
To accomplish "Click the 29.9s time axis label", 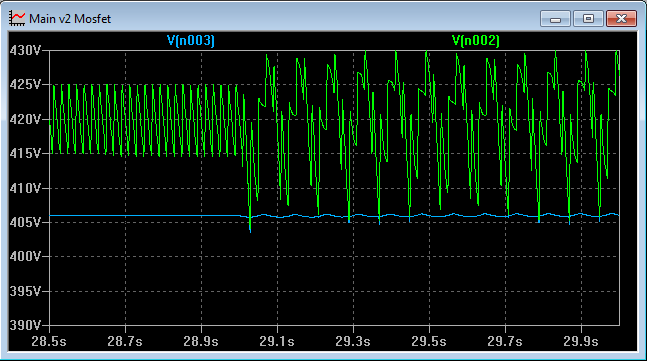I will point(581,342).
